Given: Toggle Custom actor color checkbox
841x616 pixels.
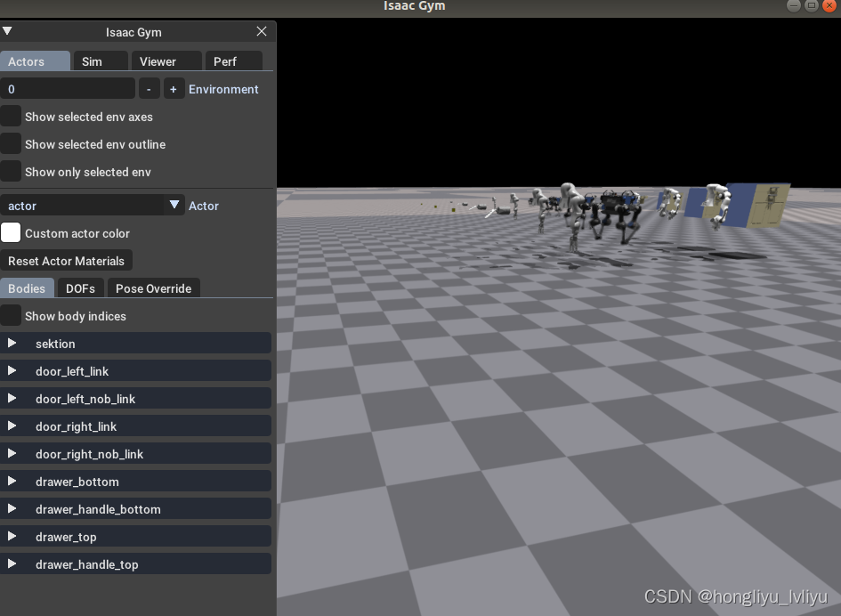Looking at the screenshot, I should coord(11,233).
